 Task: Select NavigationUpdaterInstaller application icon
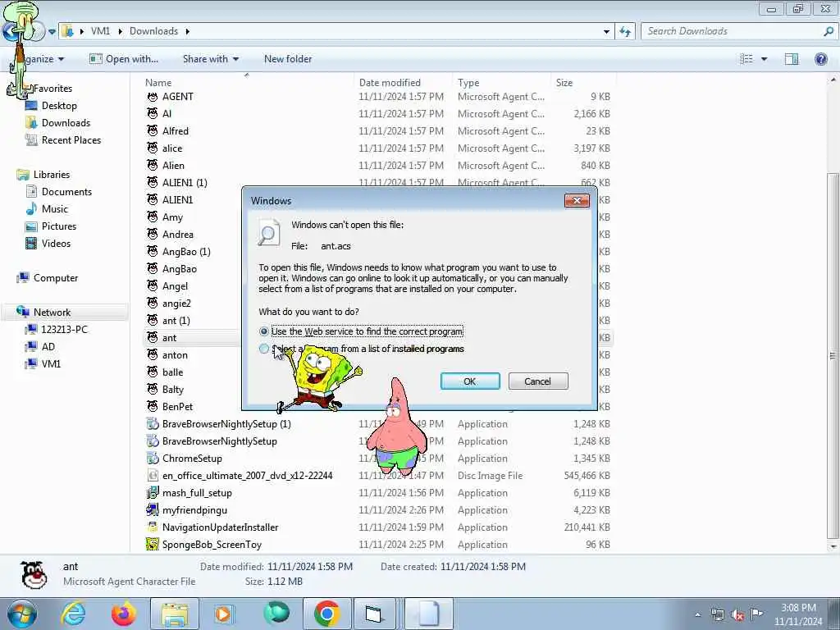tap(153, 527)
